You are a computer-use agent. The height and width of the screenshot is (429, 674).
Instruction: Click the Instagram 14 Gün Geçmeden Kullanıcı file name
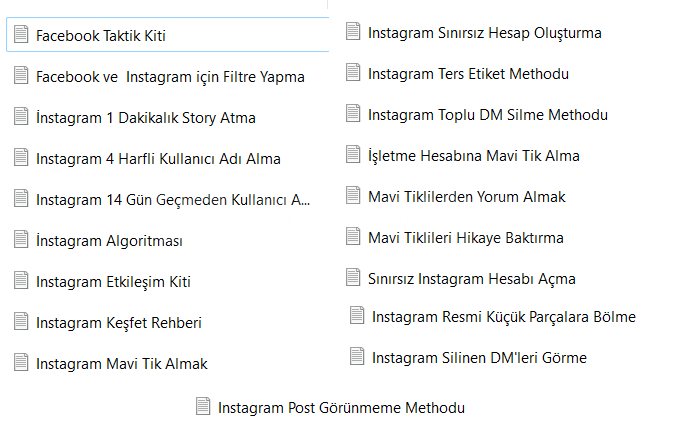(x=173, y=199)
